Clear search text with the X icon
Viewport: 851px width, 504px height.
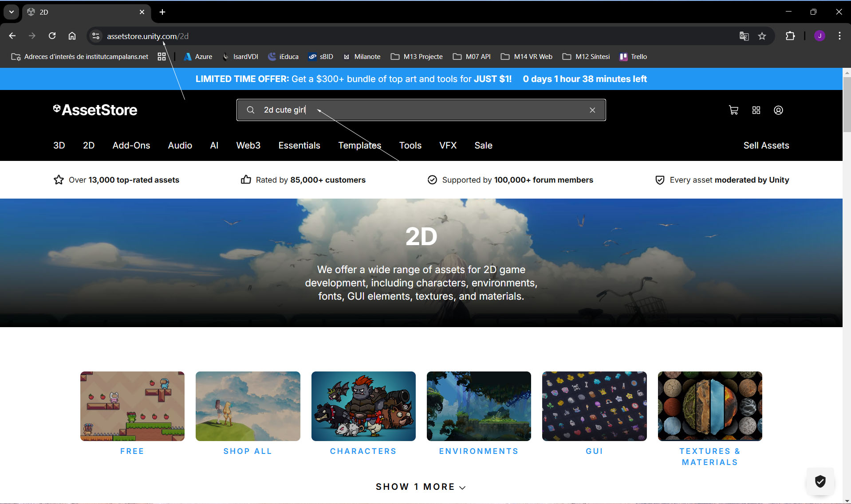tap(592, 110)
